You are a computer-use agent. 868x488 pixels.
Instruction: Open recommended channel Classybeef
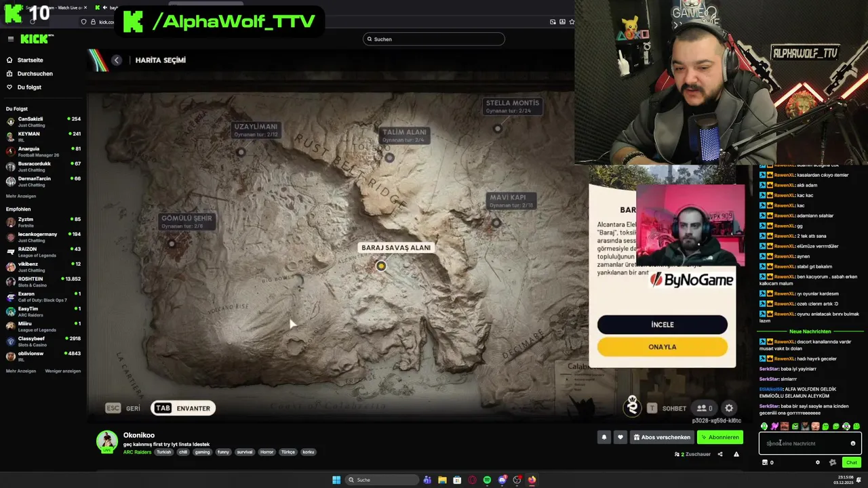[x=43, y=341]
